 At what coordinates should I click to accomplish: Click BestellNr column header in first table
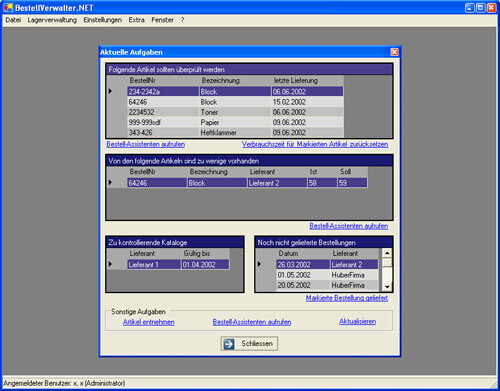coord(163,80)
